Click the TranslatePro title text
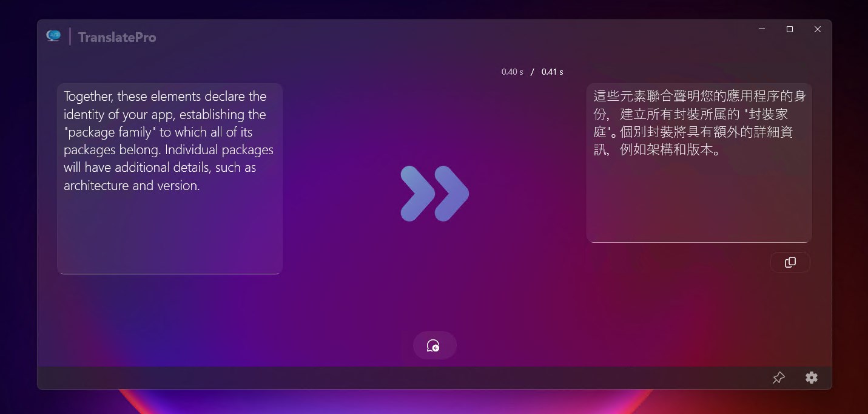Viewport: 868px width, 414px height. (116, 36)
